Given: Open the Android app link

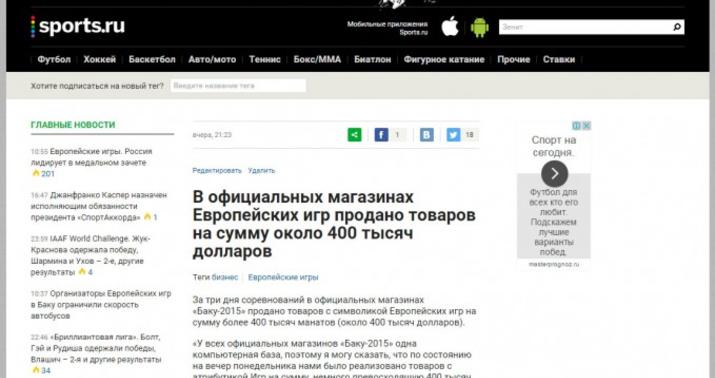Looking at the screenshot, I should point(479,27).
